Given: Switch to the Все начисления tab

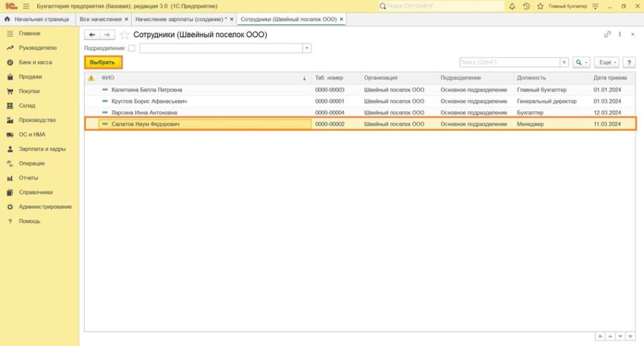Looking at the screenshot, I should tap(101, 20).
